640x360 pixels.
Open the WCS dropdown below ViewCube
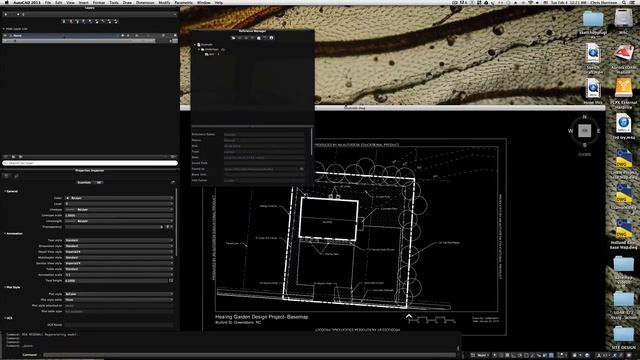pyautogui.click(x=584, y=155)
